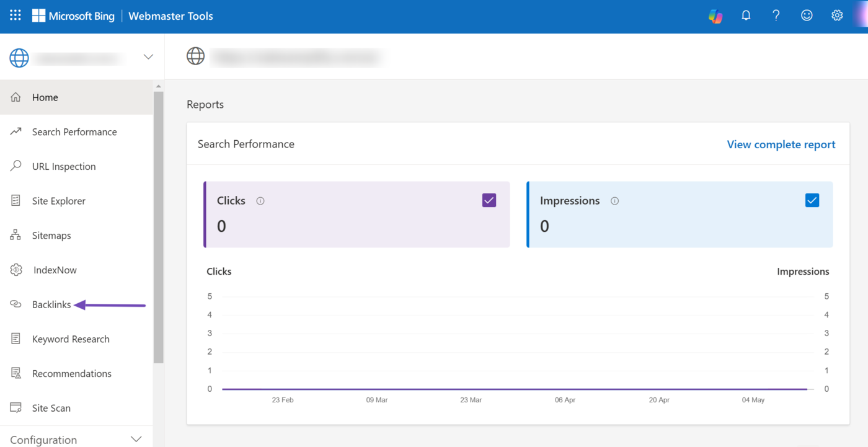Open the notifications bell
Screen dimensions: 868x447
[x=746, y=15]
